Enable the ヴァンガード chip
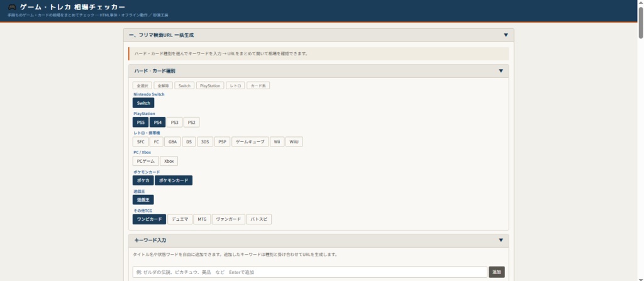The height and width of the screenshot is (281, 644). point(228,219)
